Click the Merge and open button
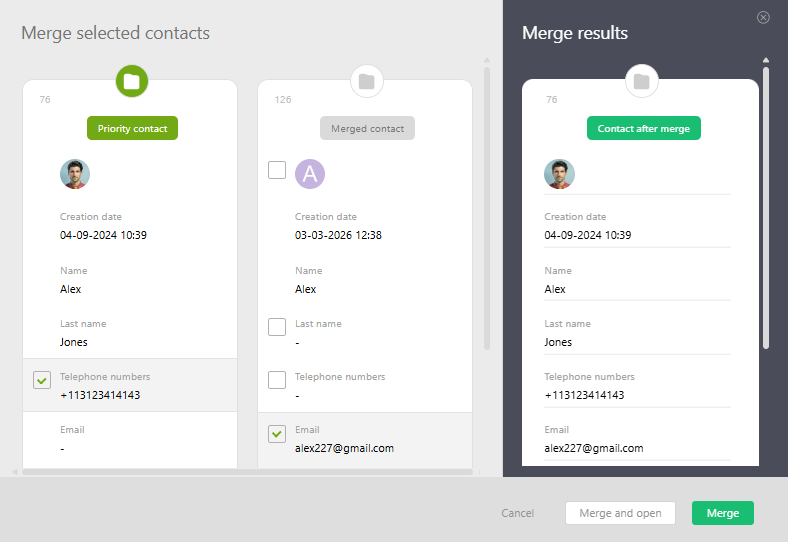The width and height of the screenshot is (788, 542). [620, 513]
